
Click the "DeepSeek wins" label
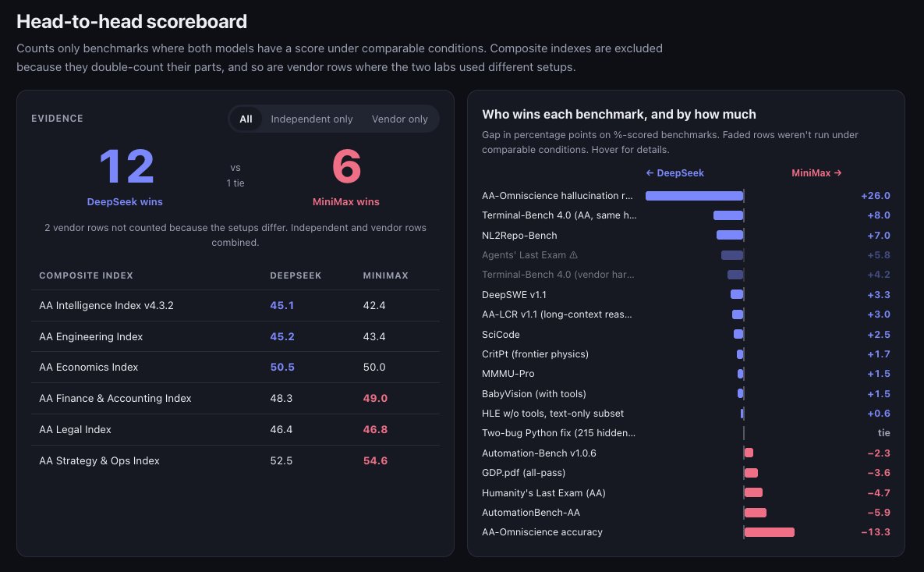[x=125, y=201]
